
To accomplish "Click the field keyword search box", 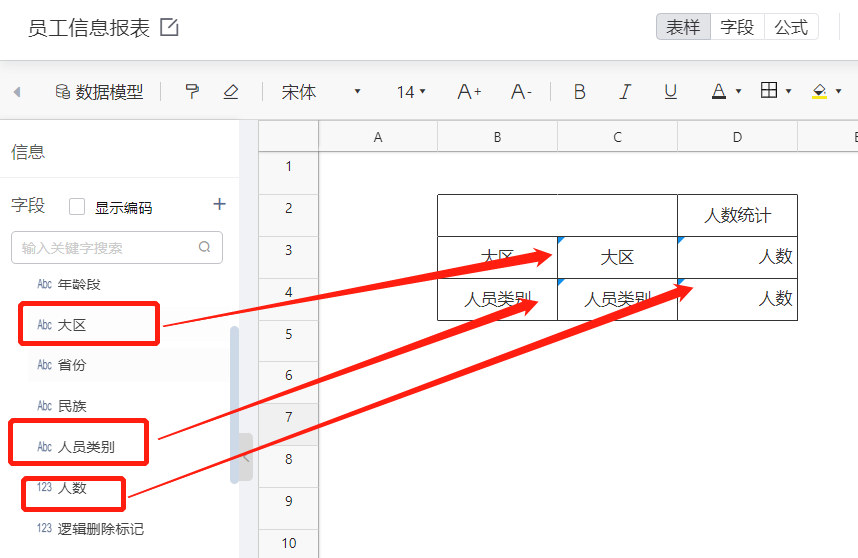I will pyautogui.click(x=117, y=247).
